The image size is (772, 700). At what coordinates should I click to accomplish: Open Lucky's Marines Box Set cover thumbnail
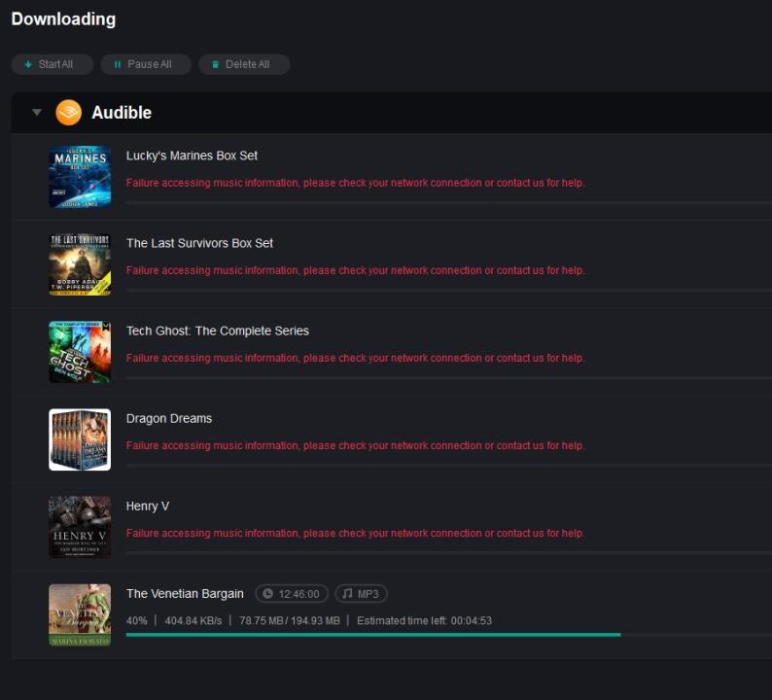click(x=80, y=177)
